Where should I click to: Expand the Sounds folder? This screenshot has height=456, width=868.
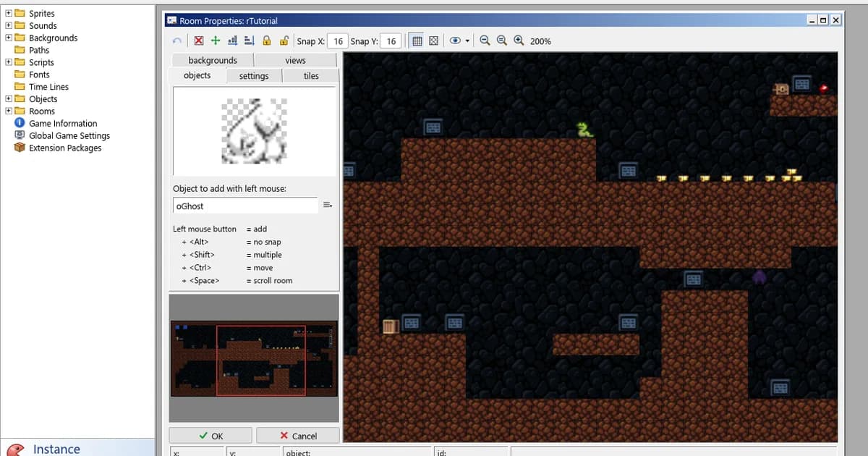pyautogui.click(x=9, y=25)
